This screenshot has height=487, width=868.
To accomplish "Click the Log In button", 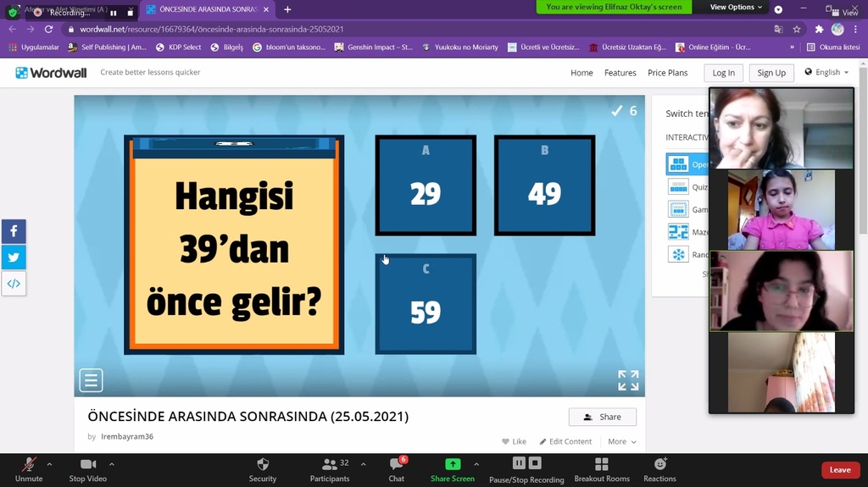I will pos(724,73).
